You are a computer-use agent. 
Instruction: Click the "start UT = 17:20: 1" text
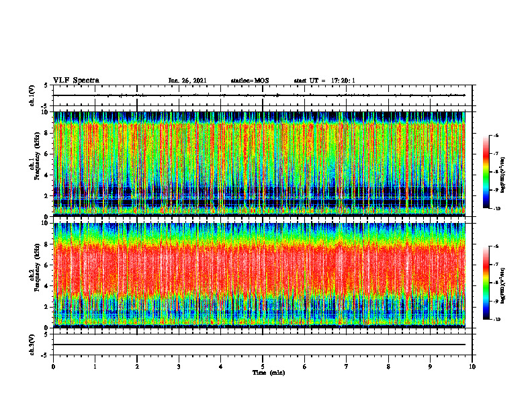[x=324, y=81]
